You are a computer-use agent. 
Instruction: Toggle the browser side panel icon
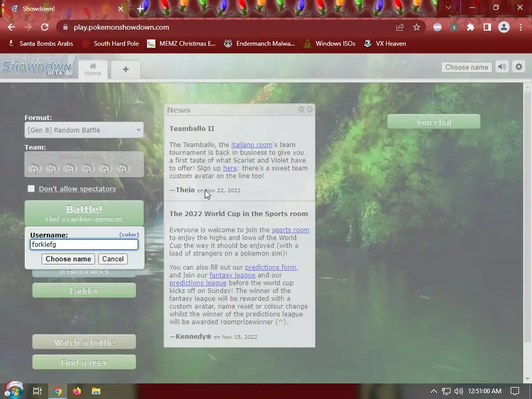[487, 27]
